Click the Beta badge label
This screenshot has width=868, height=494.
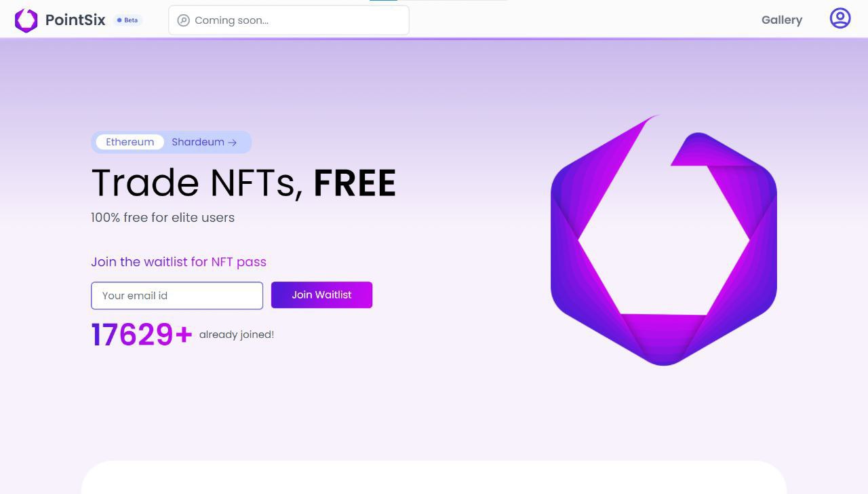click(127, 20)
